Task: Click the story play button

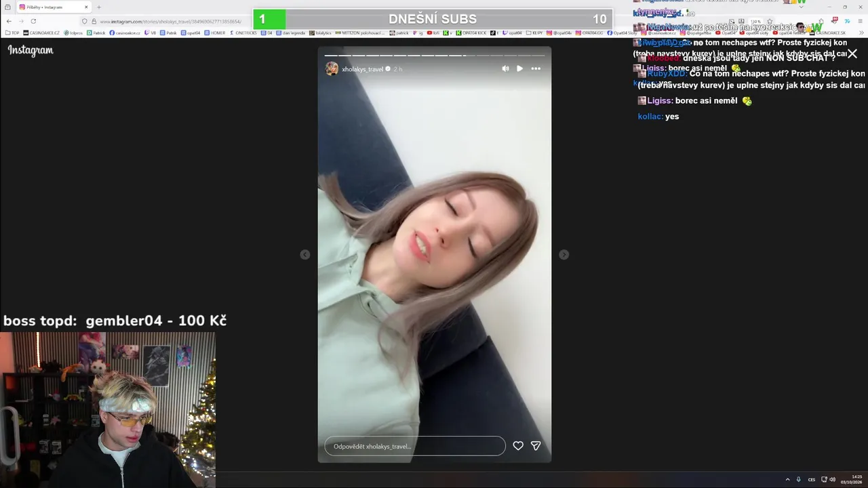Action: (x=520, y=68)
